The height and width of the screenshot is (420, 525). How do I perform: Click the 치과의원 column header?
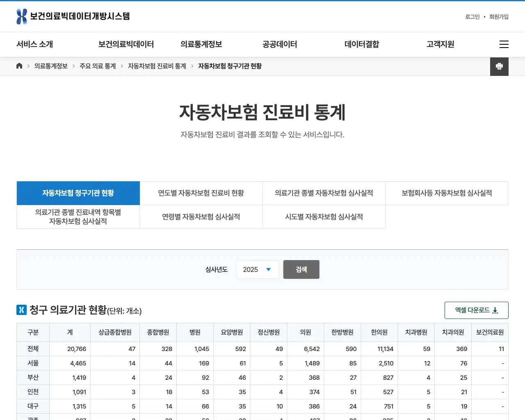tap(453, 332)
